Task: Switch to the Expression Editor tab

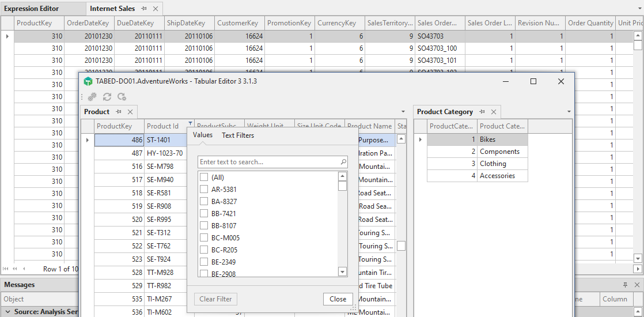Action: click(x=32, y=9)
